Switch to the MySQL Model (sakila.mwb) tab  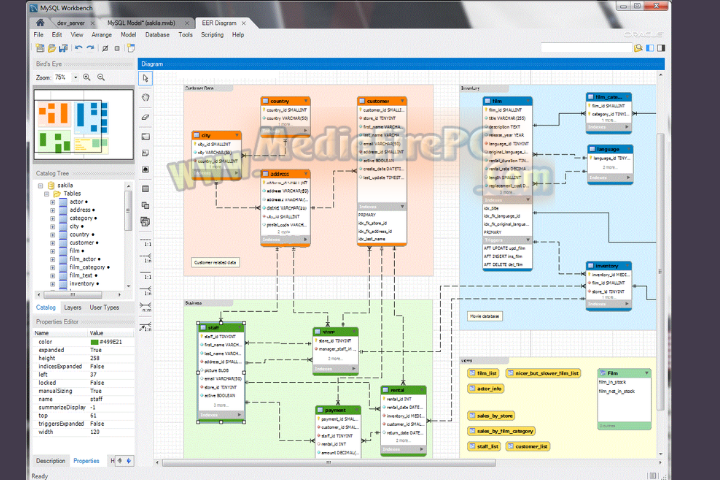pos(141,23)
